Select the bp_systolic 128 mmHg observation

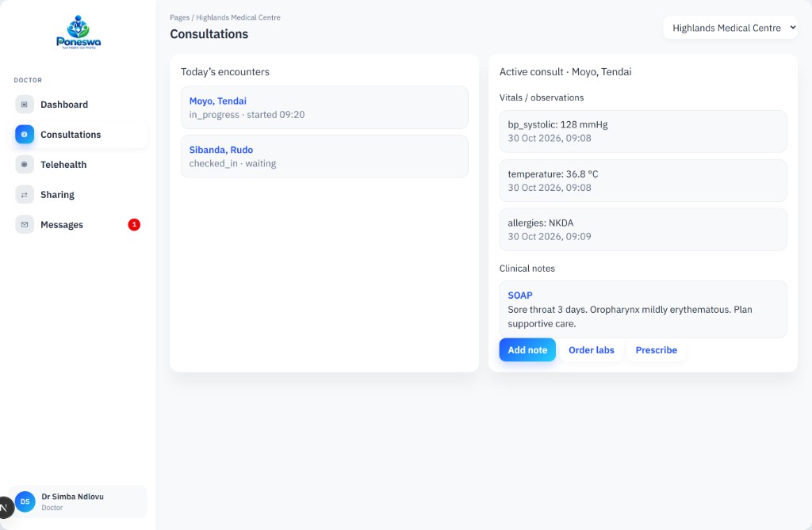click(x=642, y=132)
